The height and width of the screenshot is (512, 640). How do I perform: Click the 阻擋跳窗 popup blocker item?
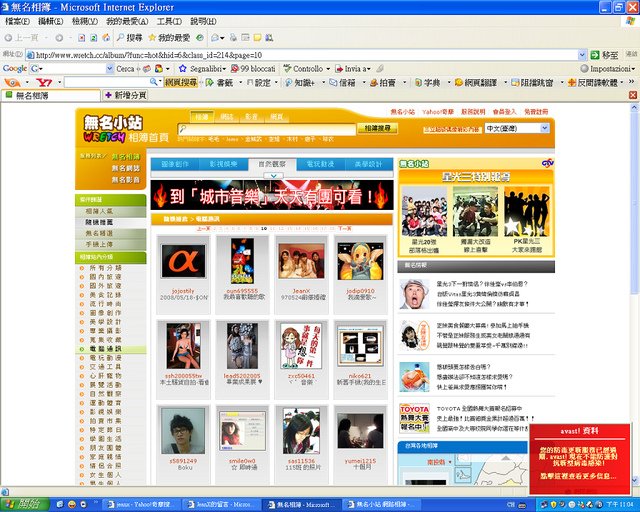[532, 82]
